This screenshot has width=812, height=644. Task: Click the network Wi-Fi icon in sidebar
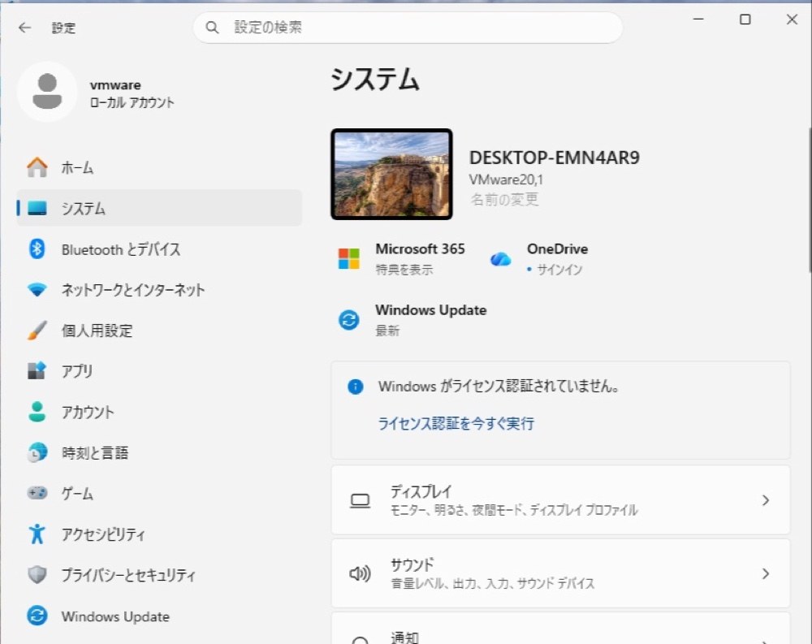tap(37, 290)
